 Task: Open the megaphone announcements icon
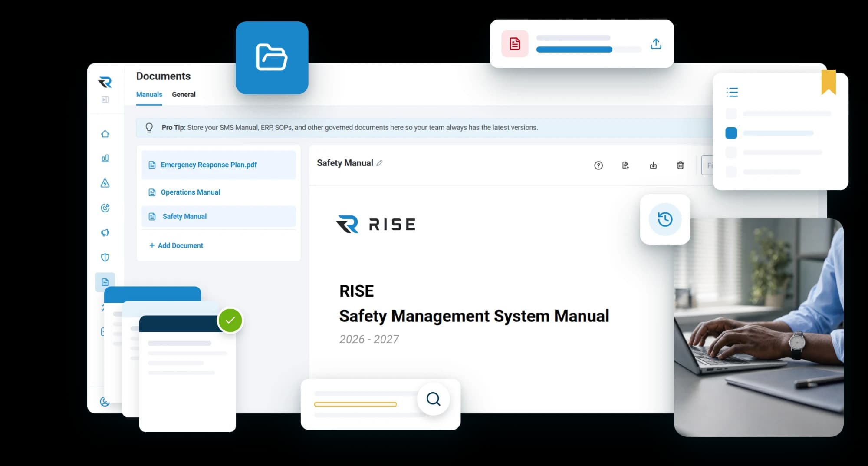(105, 233)
